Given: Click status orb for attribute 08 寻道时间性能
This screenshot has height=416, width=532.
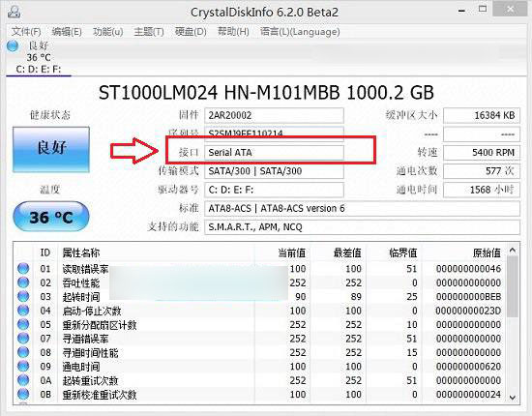Looking at the screenshot, I should (23, 352).
